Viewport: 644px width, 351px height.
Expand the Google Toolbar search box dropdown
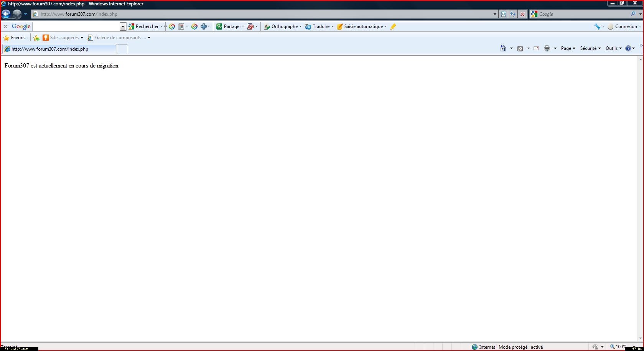click(123, 26)
